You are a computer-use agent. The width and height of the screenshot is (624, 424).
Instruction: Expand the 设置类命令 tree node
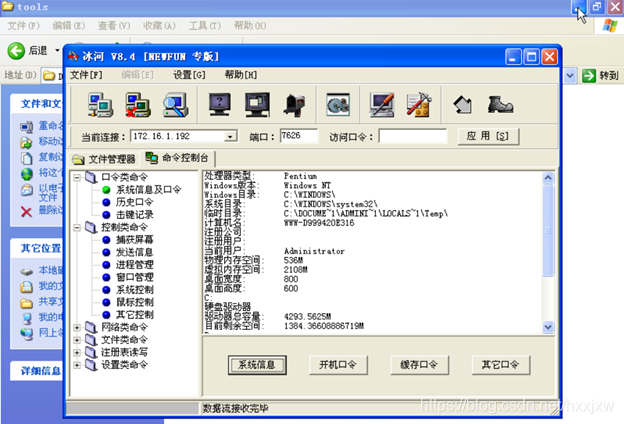point(77,365)
